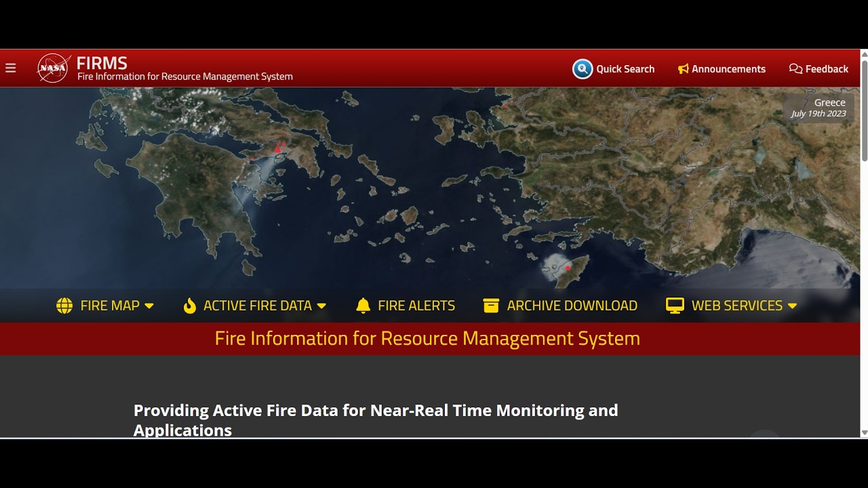Click the Providing Active Fire Data heading
868x488 pixels.
pos(376,420)
